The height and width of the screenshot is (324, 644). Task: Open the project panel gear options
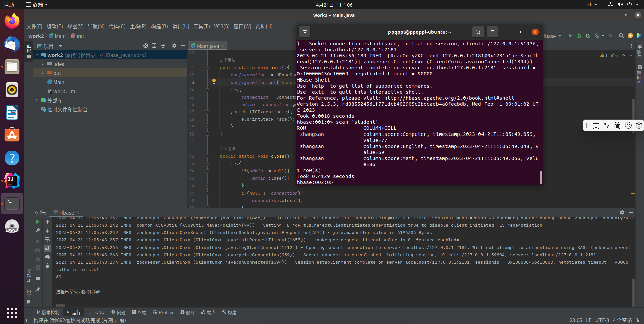(174, 46)
